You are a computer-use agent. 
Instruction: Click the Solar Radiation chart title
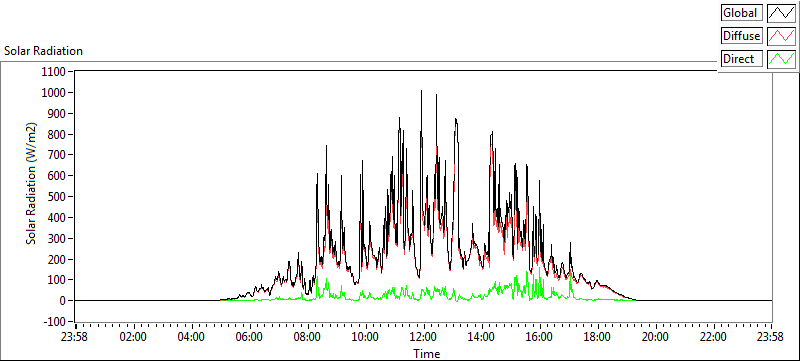click(43, 51)
